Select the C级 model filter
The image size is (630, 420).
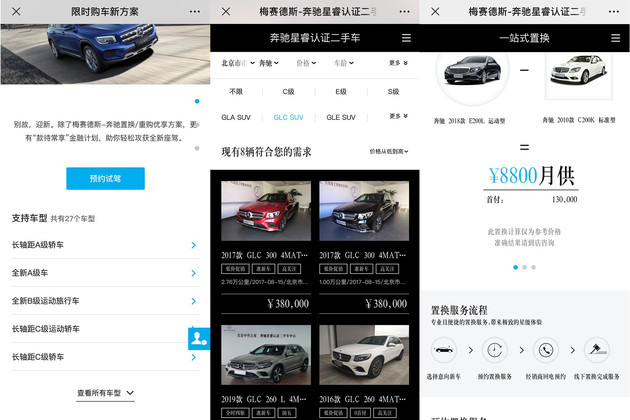(288, 92)
